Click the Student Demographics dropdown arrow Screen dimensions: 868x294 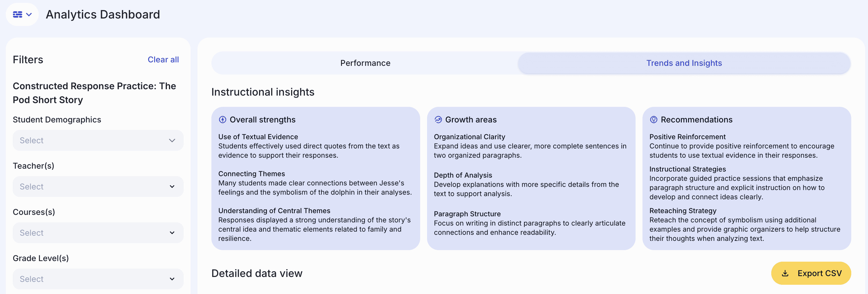click(172, 140)
